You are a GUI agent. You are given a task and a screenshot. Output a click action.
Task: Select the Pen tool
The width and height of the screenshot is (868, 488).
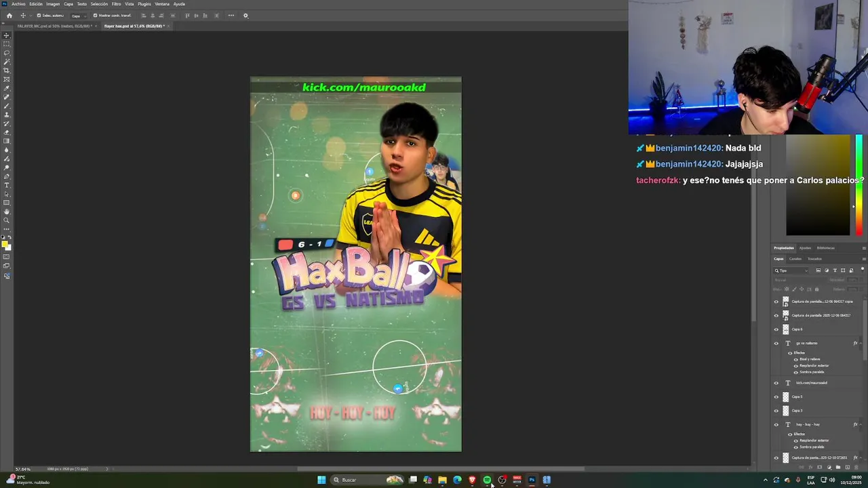tap(7, 176)
